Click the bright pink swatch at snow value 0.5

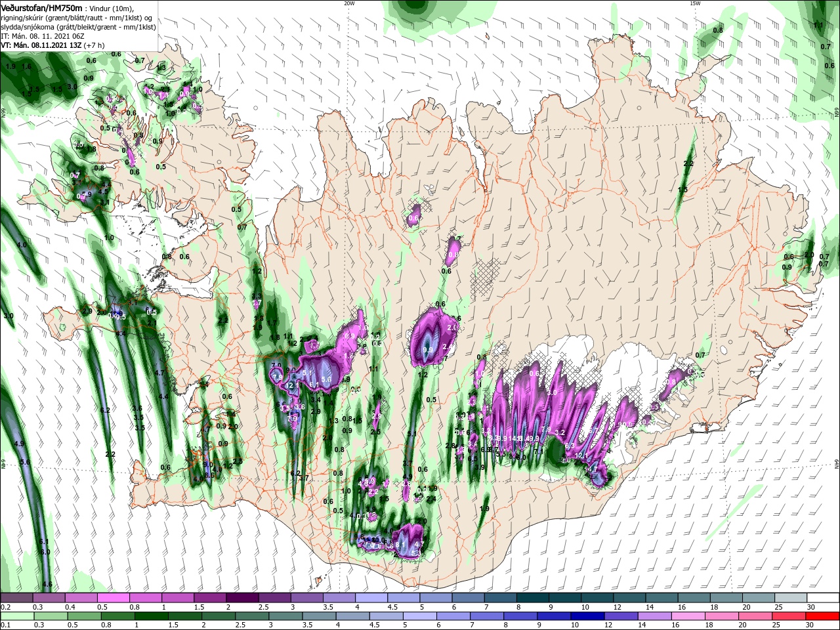coord(113,598)
